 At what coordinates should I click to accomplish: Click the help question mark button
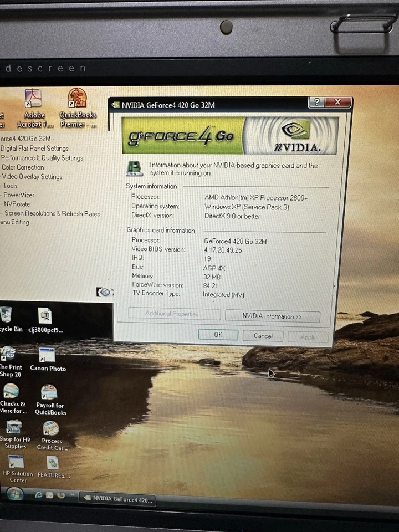tap(316, 102)
